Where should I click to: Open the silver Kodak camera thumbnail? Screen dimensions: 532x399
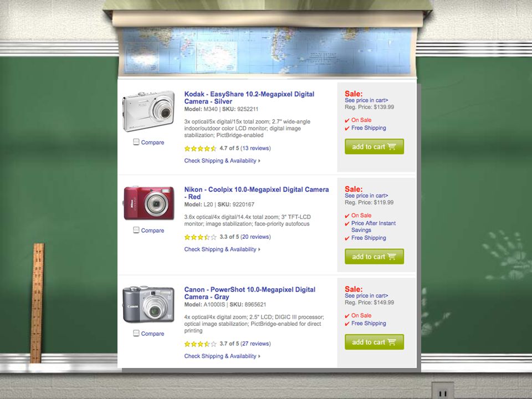(149, 111)
